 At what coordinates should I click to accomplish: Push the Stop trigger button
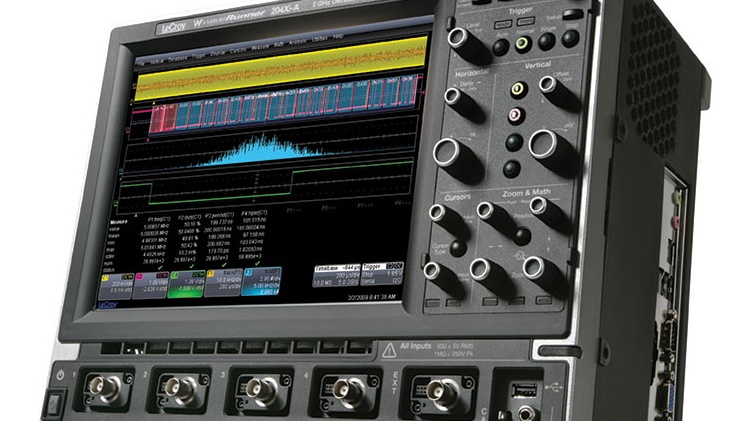570,38
